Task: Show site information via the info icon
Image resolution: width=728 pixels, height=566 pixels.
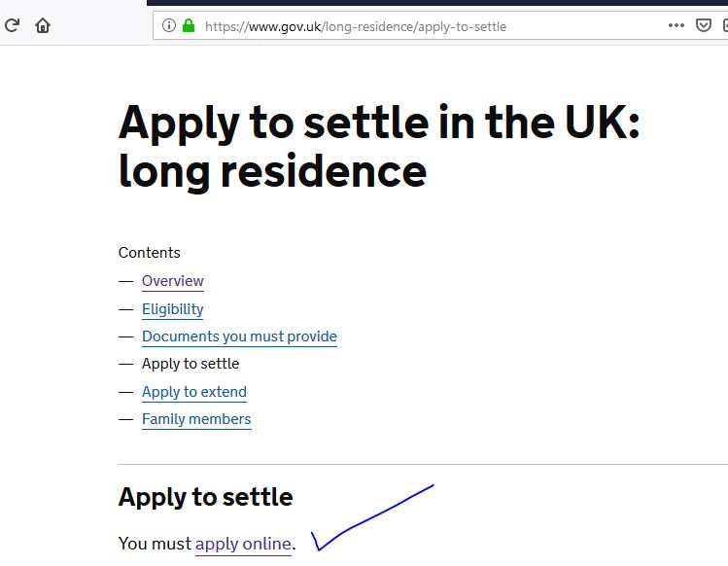Action: [169, 26]
